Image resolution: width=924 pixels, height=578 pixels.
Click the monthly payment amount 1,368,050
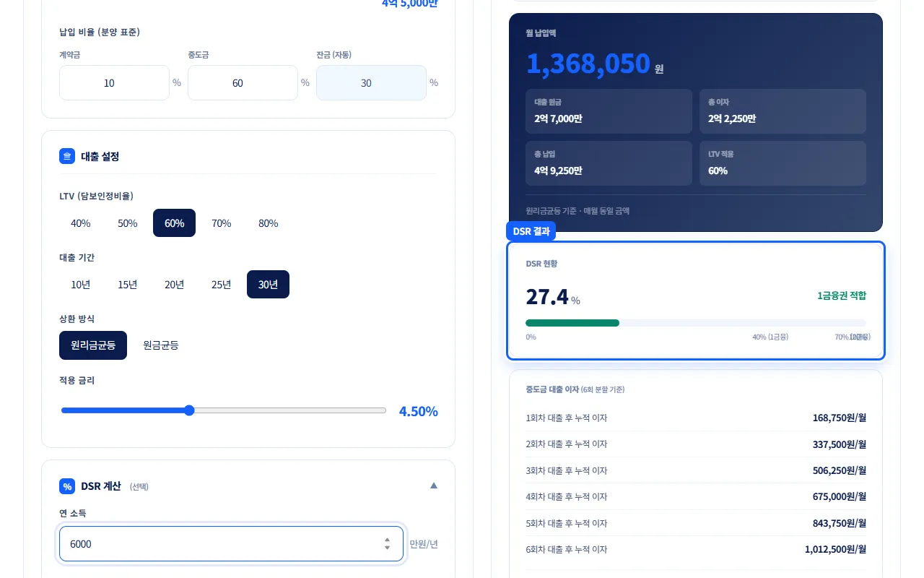point(588,64)
